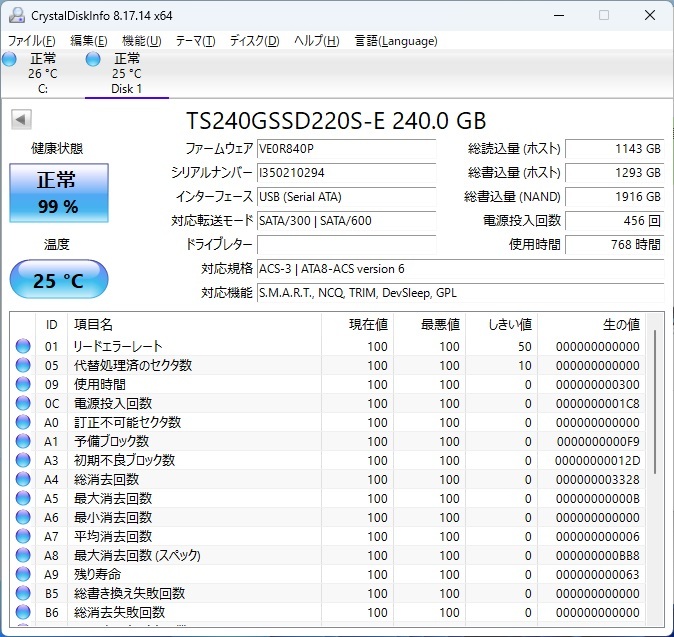The height and width of the screenshot is (637, 674).
Task: Click the CrystalDiskInfo title bar app icon
Action: tap(15, 15)
